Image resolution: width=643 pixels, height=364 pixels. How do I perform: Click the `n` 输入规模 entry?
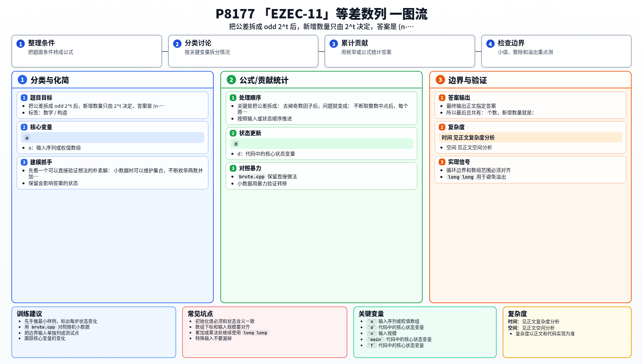[x=381, y=333]
